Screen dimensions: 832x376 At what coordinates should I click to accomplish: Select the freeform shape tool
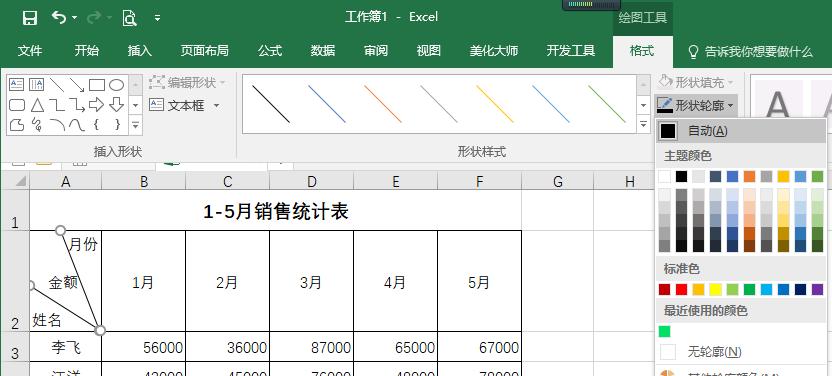pos(17,125)
